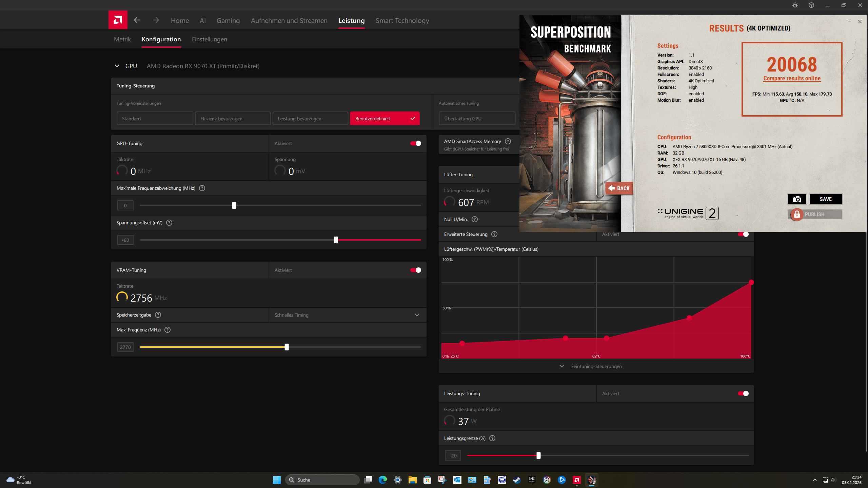
Task: Open the help question mark in title bar
Action: pyautogui.click(x=811, y=5)
